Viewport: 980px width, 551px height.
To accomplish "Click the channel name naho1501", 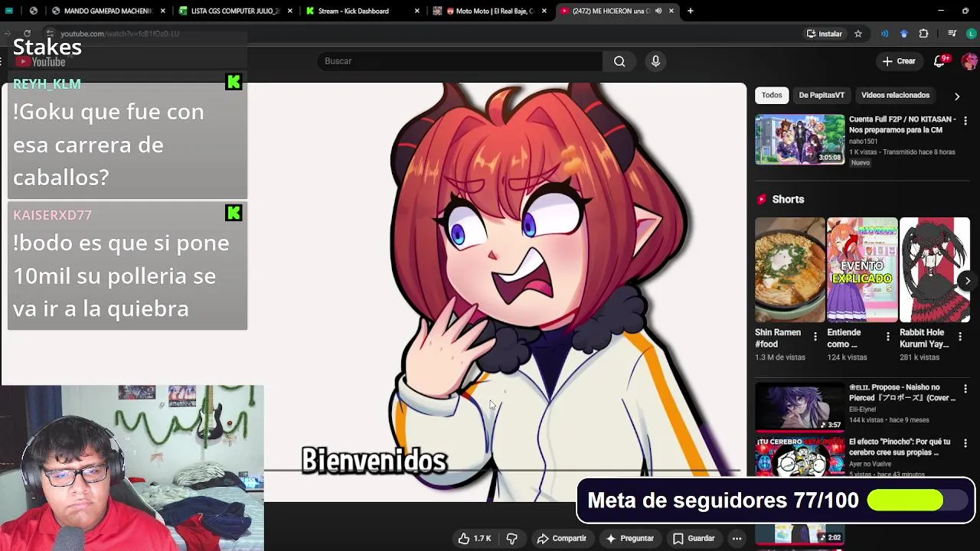I will 864,141.
